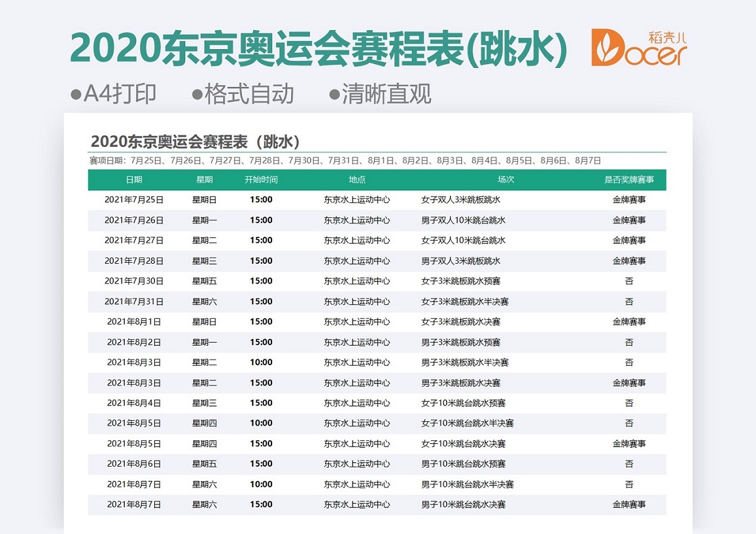Click the 日期 column header
The width and height of the screenshot is (756, 534).
pyautogui.click(x=134, y=179)
